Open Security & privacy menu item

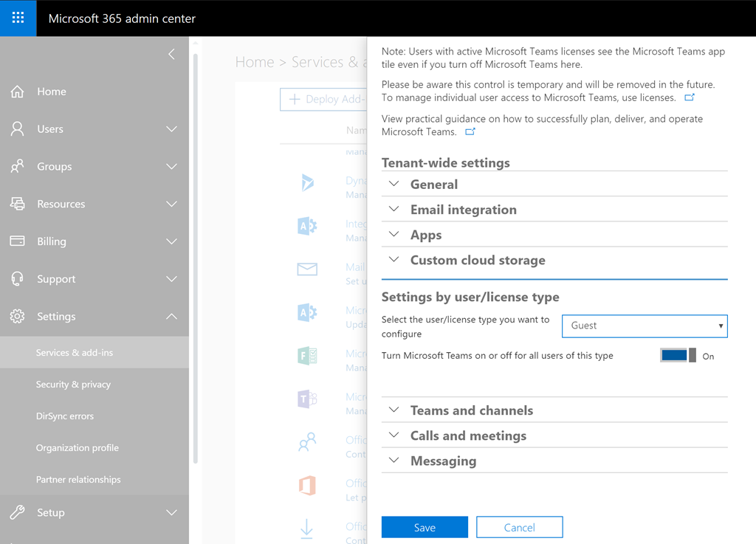coord(73,385)
